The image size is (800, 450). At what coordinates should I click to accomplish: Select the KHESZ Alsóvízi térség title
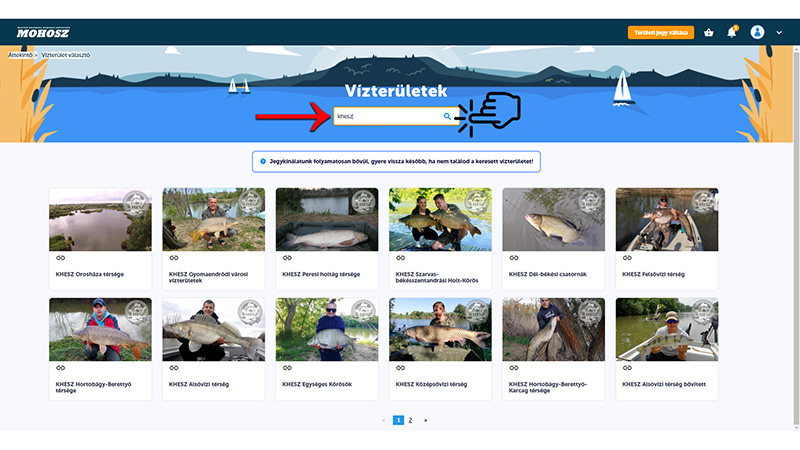click(x=199, y=384)
